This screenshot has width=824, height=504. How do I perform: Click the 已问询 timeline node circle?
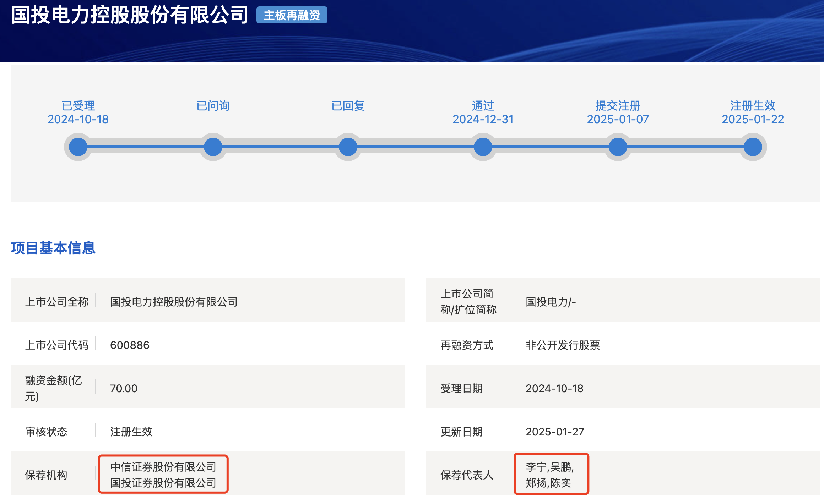click(x=213, y=147)
